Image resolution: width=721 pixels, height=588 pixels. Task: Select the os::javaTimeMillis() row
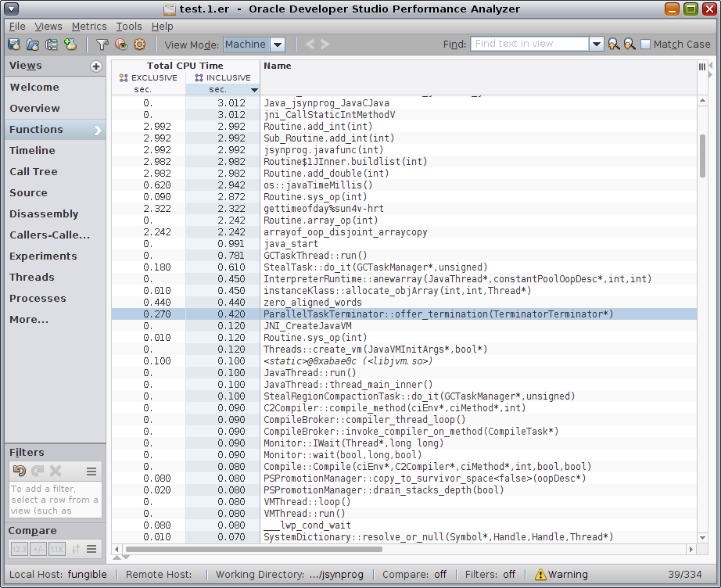(404, 185)
